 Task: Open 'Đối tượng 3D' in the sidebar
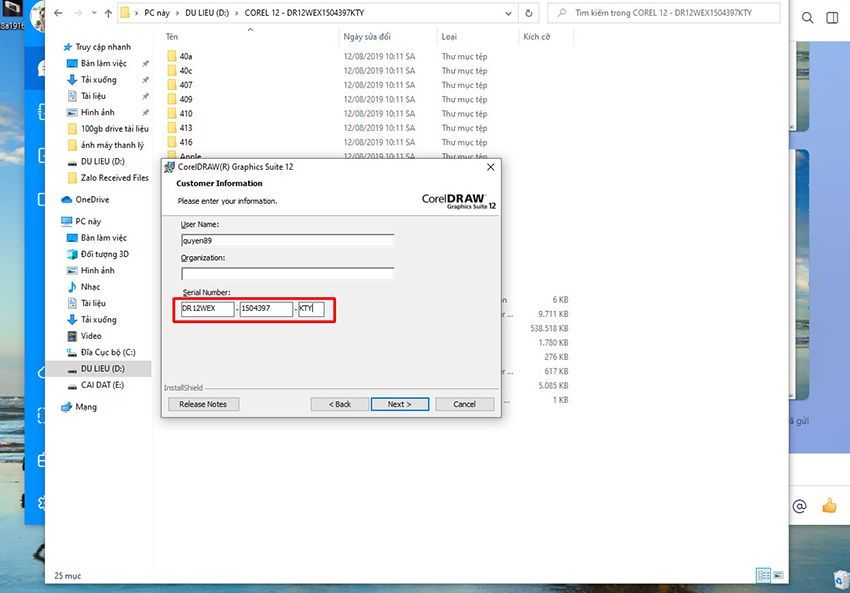tap(105, 254)
